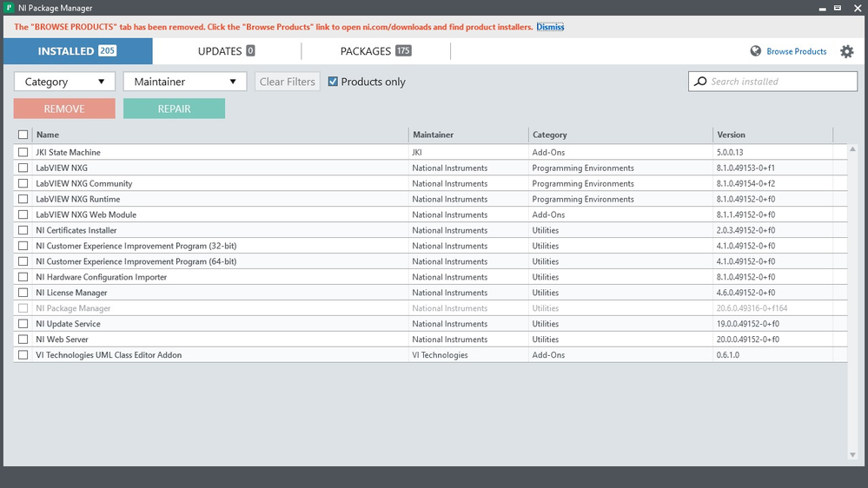Image resolution: width=868 pixels, height=488 pixels.
Task: Click version 5.0.0.13 cell
Action: coord(730,152)
